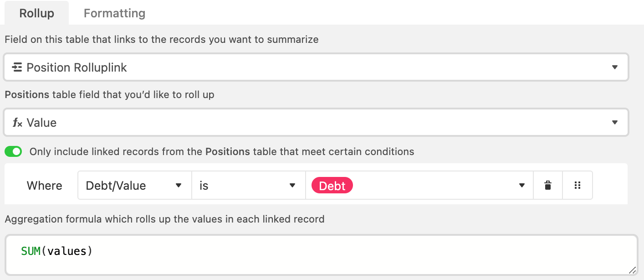Click the pink Debt option pill
Viewport: 644px width, 280px height.
(x=332, y=186)
